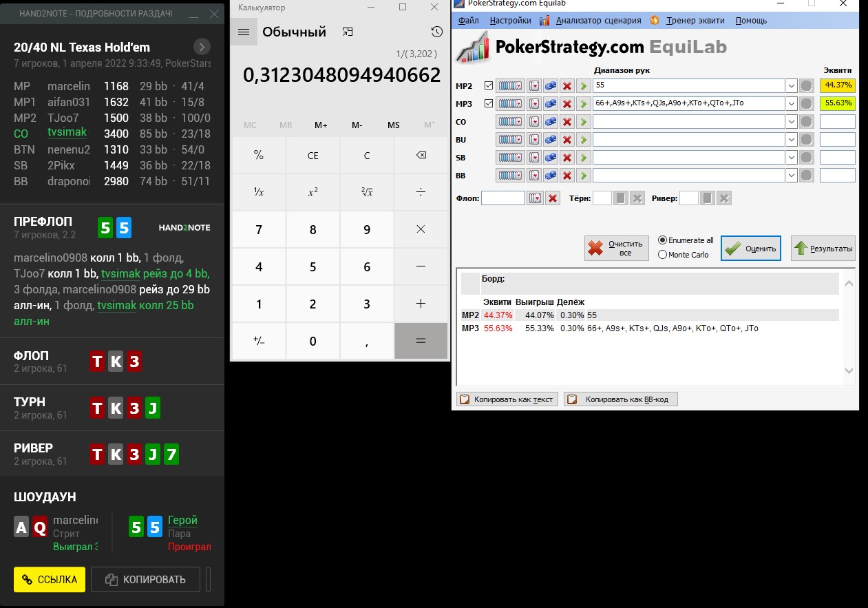868x608 pixels.
Task: Click the green arrow in BU row
Action: (583, 139)
